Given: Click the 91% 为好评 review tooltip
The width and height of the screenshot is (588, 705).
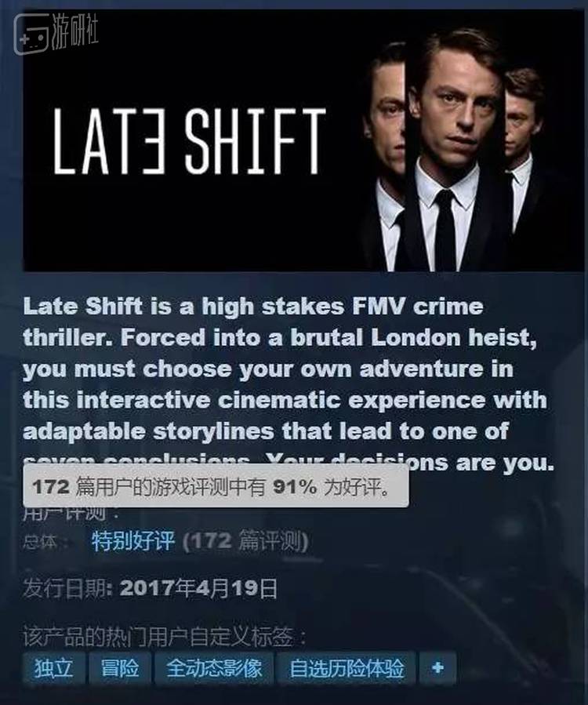Looking at the screenshot, I should click(216, 486).
